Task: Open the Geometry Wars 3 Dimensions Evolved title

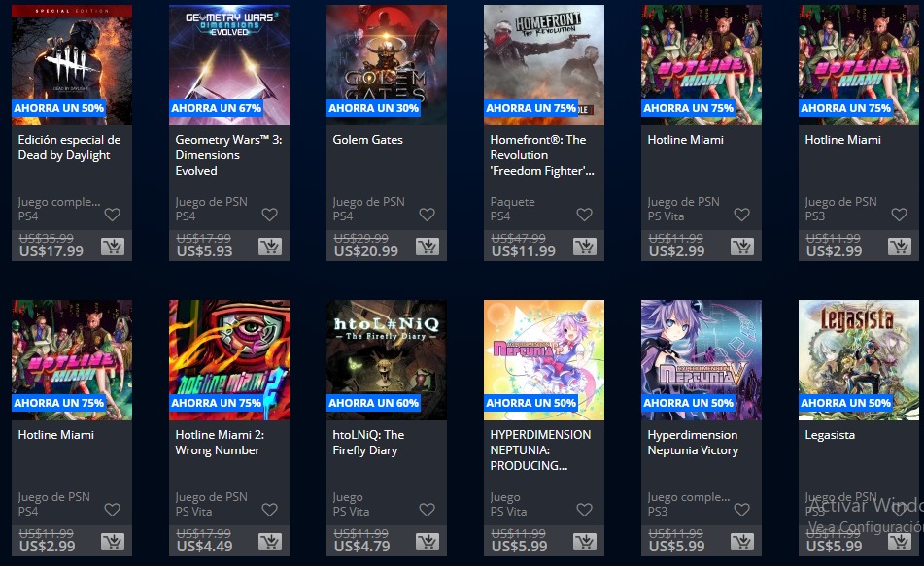Action: [228, 155]
